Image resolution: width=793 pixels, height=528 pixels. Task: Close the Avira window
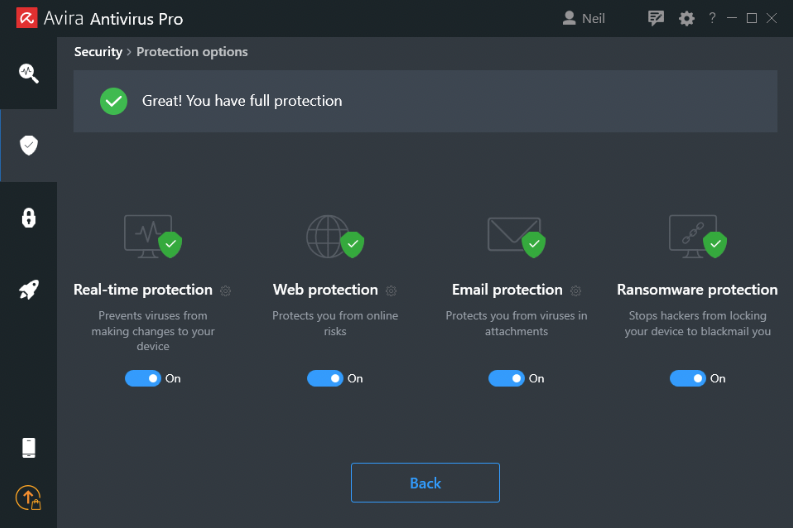[772, 18]
